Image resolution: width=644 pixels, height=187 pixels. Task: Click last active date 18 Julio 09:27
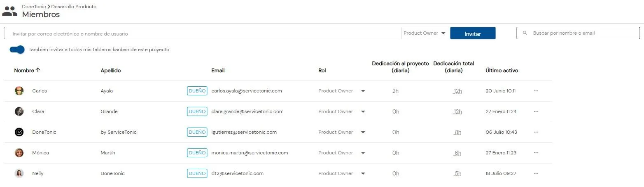pyautogui.click(x=501, y=173)
